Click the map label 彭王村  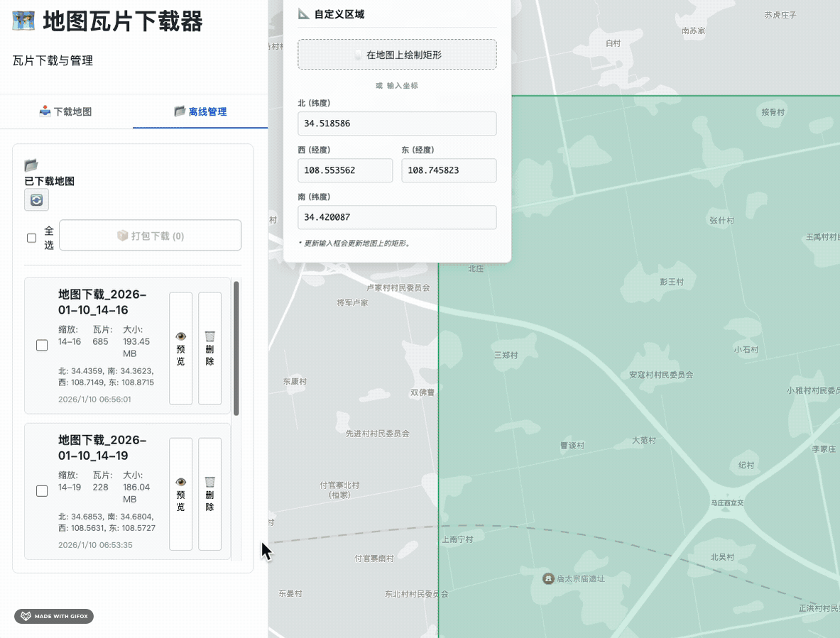(x=672, y=282)
